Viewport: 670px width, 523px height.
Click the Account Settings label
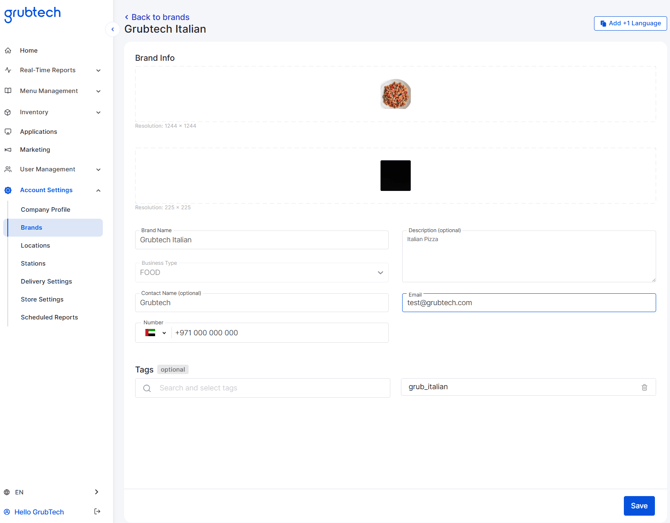[46, 190]
